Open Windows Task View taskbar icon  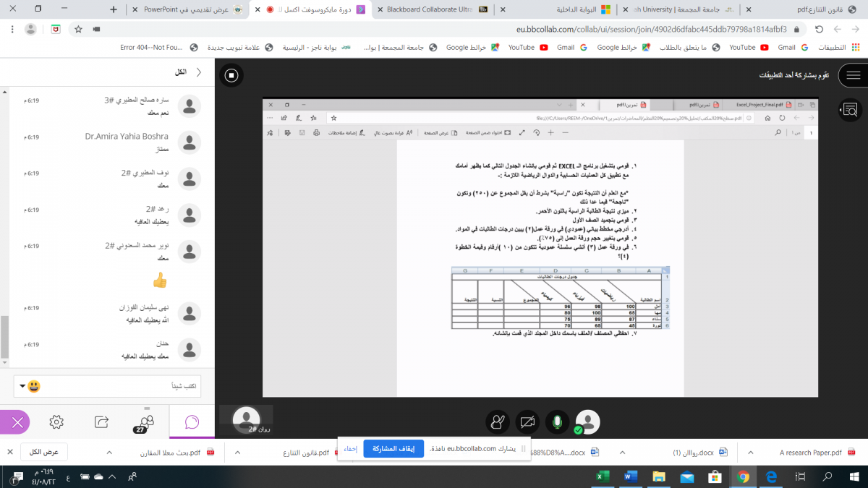point(799,477)
